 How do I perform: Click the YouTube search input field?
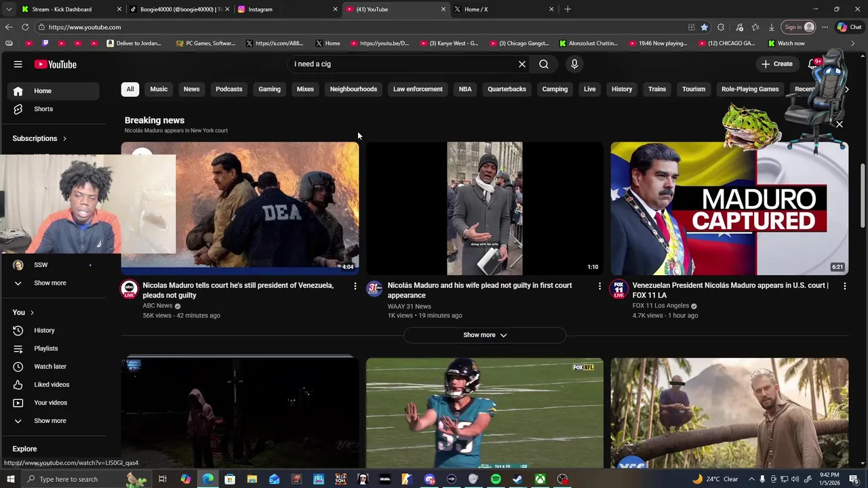point(403,64)
